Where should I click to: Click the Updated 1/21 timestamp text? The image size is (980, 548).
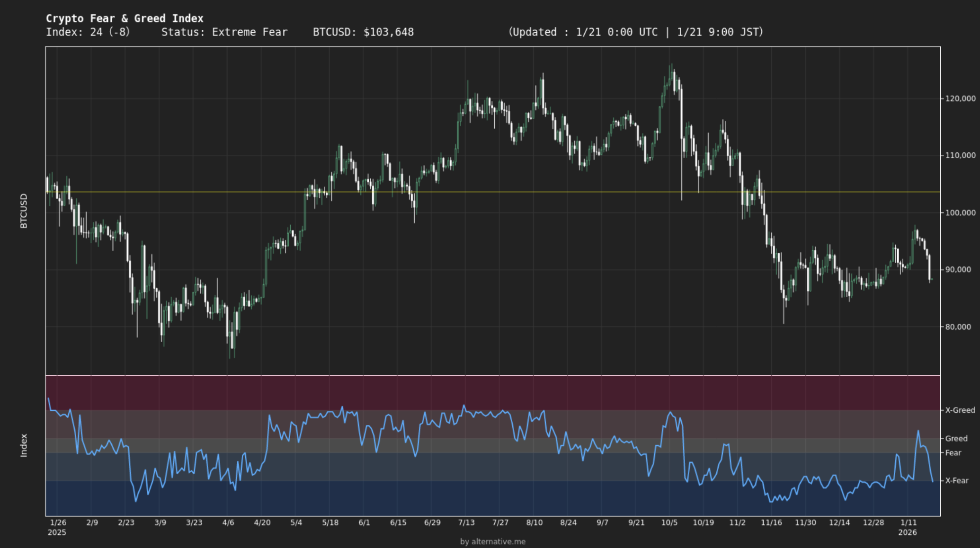(635, 32)
